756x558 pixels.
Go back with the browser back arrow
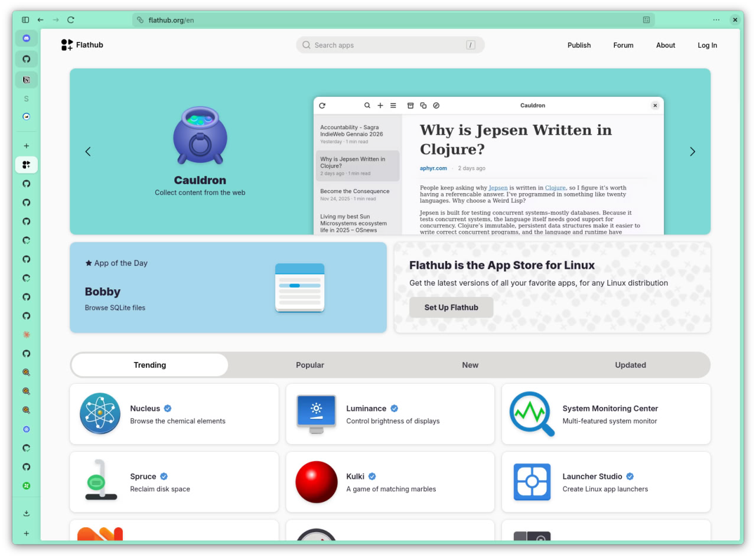[x=41, y=19]
